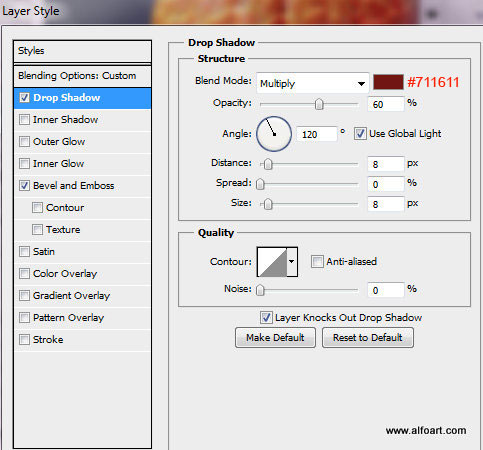483x450 pixels.
Task: Click the Spread slider handle
Action: tap(260, 184)
